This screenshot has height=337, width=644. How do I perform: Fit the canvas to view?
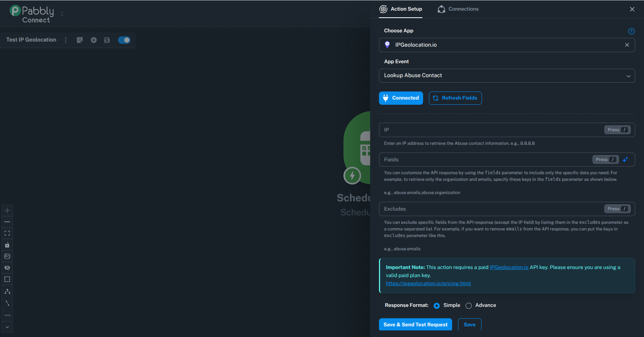coord(7,233)
